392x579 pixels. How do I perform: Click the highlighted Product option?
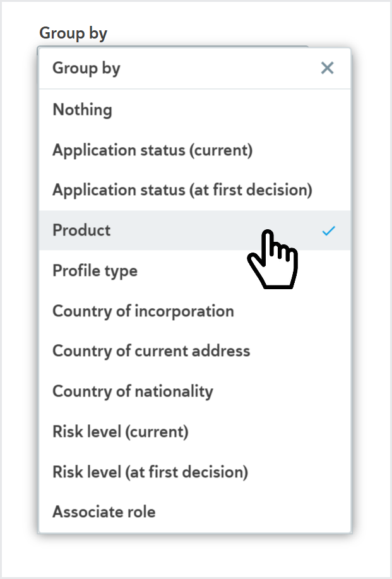81,230
